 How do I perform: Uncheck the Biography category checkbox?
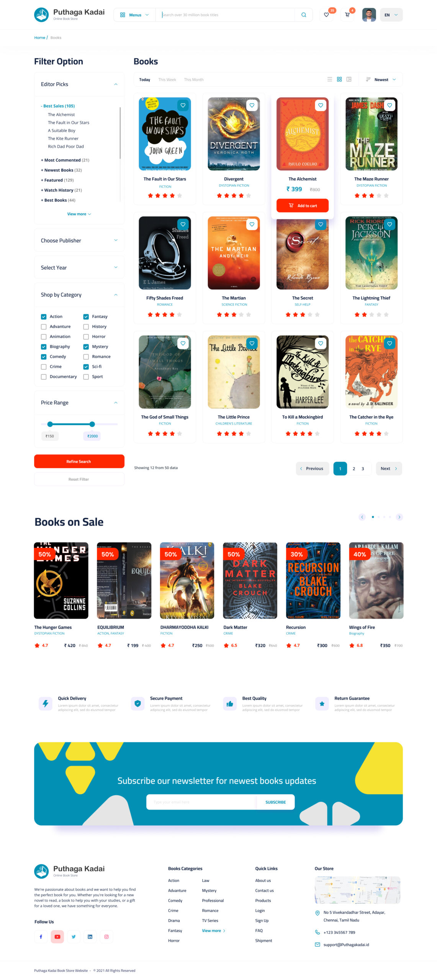(x=44, y=346)
